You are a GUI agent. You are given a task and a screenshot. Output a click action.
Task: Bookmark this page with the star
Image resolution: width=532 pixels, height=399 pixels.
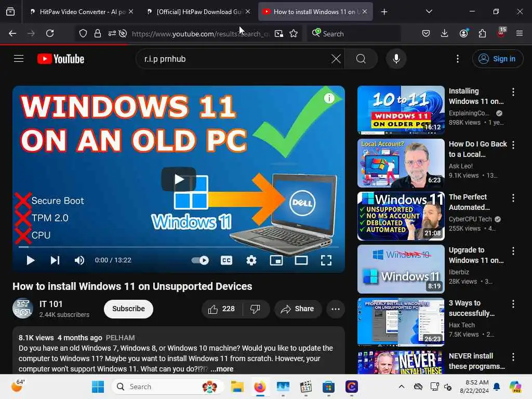point(294,33)
